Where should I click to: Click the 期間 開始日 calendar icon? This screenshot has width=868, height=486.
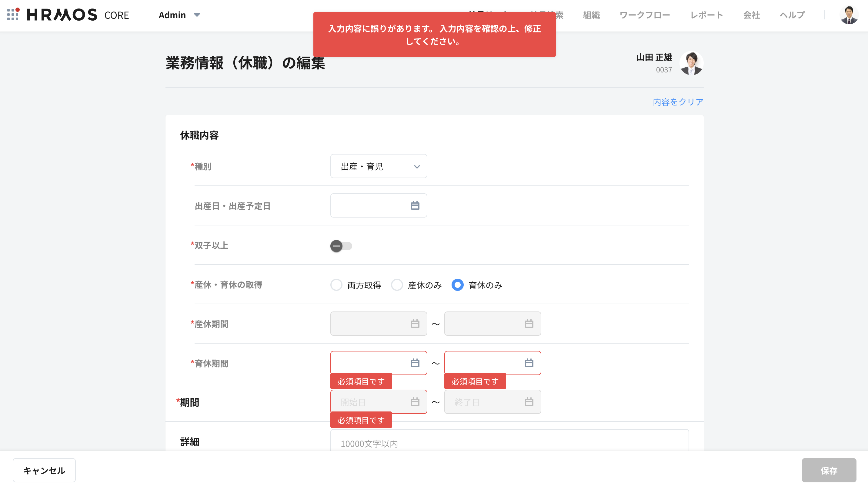415,402
